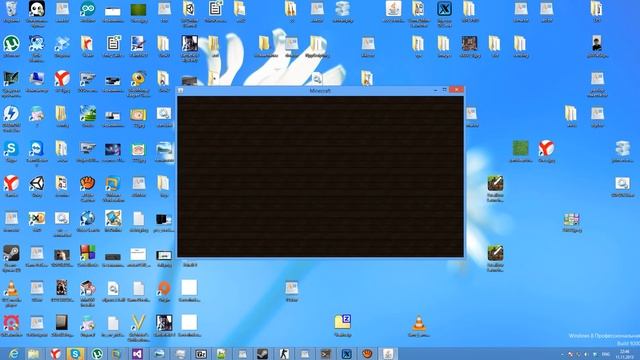Image resolution: width=640 pixels, height=360 pixels.
Task: Open the grass block desktop icon
Action: (x=521, y=148)
